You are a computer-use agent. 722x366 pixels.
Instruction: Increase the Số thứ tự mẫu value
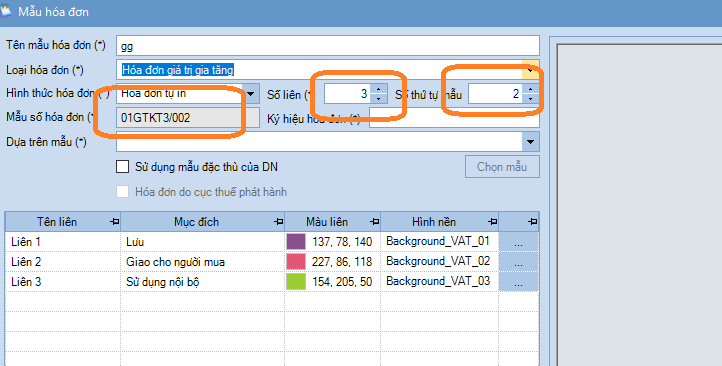pyautogui.click(x=530, y=89)
